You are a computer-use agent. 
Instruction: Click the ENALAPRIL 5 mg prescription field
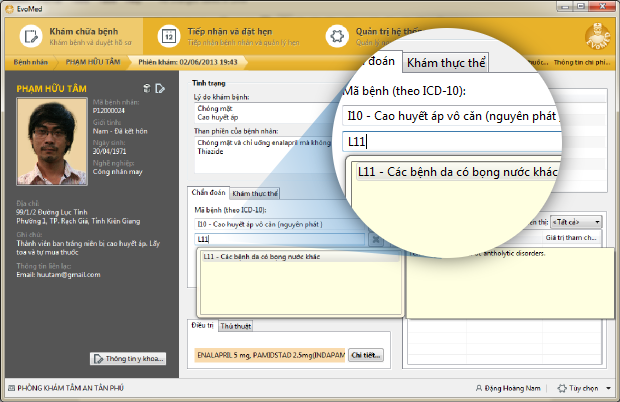click(x=270, y=355)
